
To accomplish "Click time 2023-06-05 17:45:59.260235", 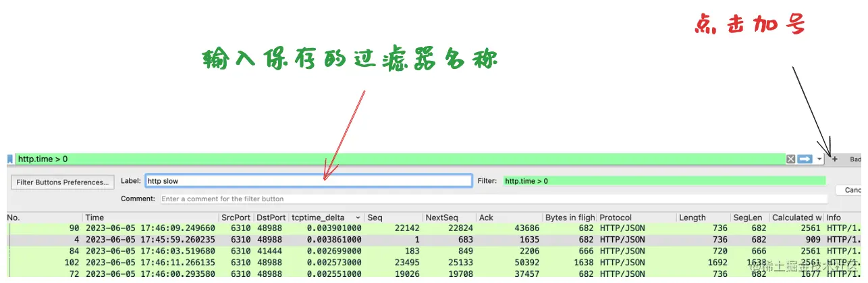I will click(151, 239).
